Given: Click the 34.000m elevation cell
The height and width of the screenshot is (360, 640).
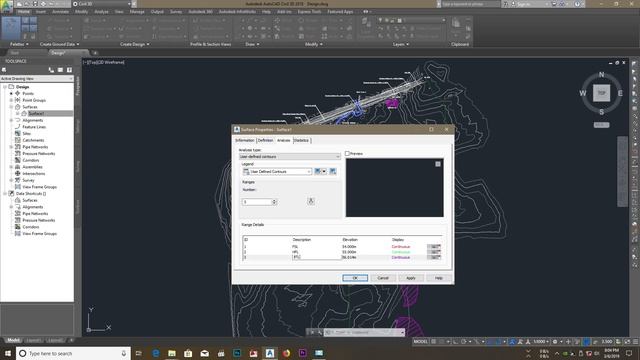Looking at the screenshot, I should pyautogui.click(x=349, y=247).
